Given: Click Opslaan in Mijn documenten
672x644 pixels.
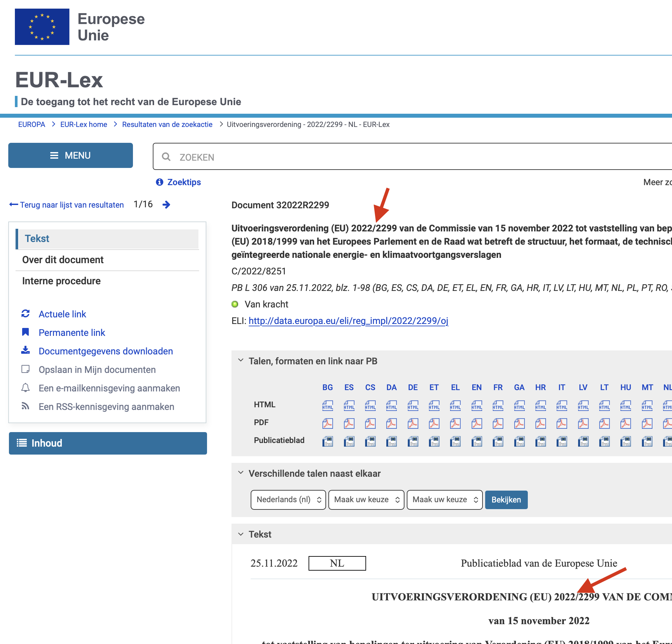Looking at the screenshot, I should coord(97,370).
